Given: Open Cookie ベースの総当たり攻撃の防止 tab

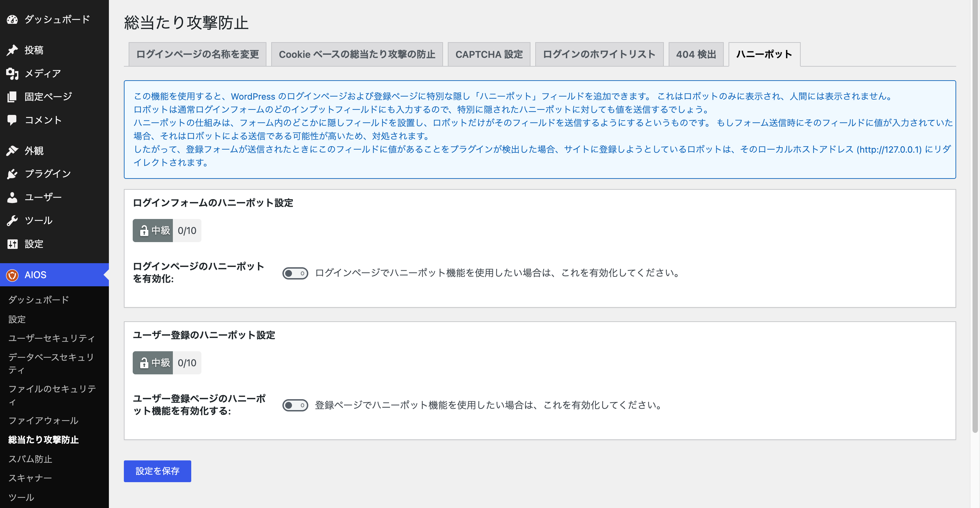Looking at the screenshot, I should pyautogui.click(x=357, y=54).
